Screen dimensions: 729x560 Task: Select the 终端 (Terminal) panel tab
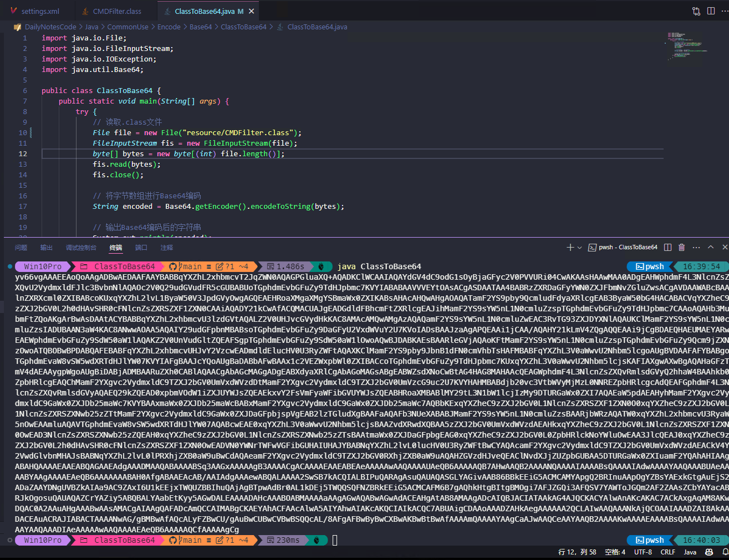coord(116,248)
